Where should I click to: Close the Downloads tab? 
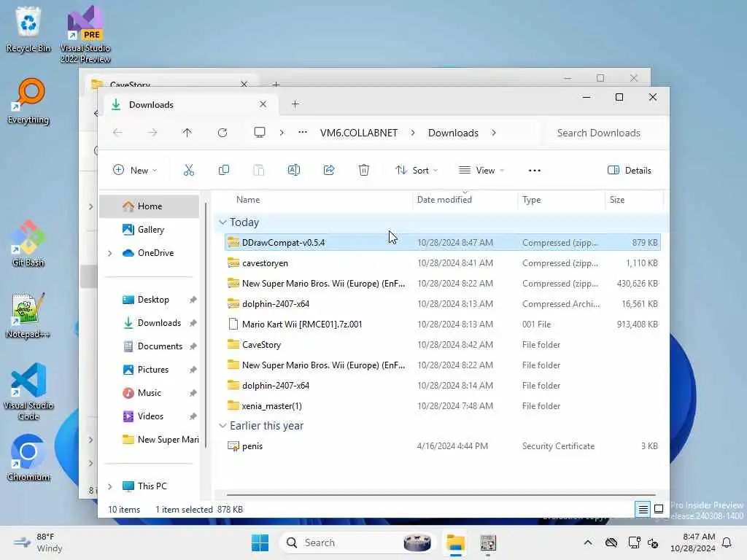click(x=263, y=104)
